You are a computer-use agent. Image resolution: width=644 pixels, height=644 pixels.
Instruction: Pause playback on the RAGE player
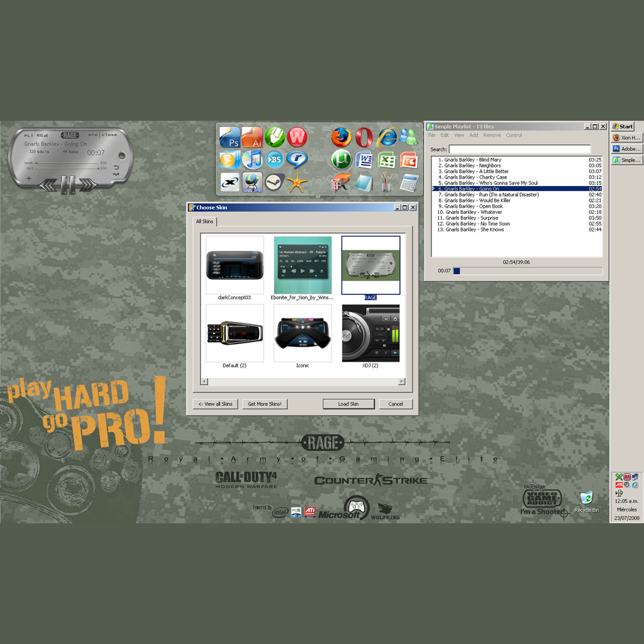[x=68, y=184]
